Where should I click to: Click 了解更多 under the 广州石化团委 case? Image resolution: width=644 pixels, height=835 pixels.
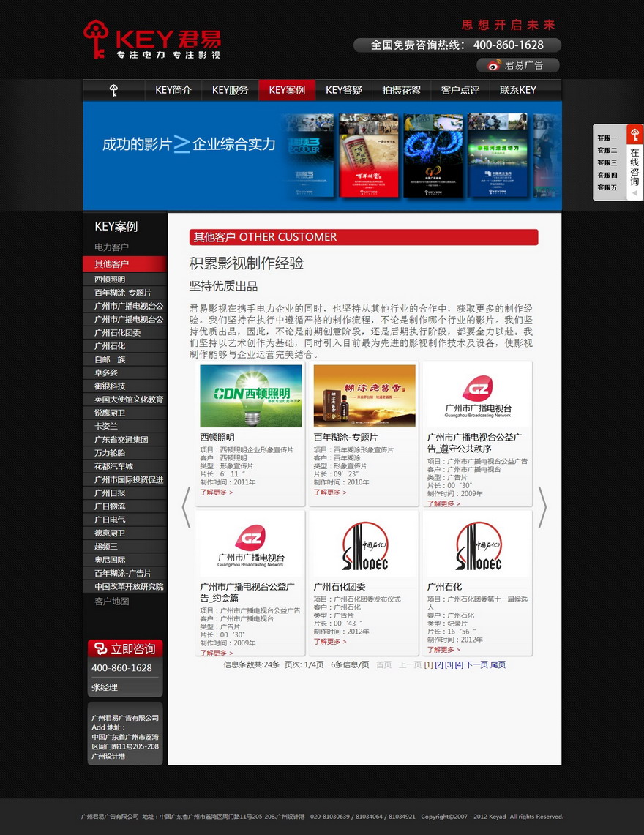click(330, 642)
